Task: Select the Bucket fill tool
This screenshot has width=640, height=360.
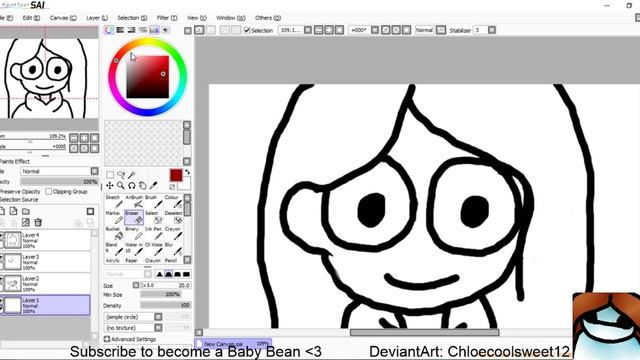Action: [x=114, y=233]
